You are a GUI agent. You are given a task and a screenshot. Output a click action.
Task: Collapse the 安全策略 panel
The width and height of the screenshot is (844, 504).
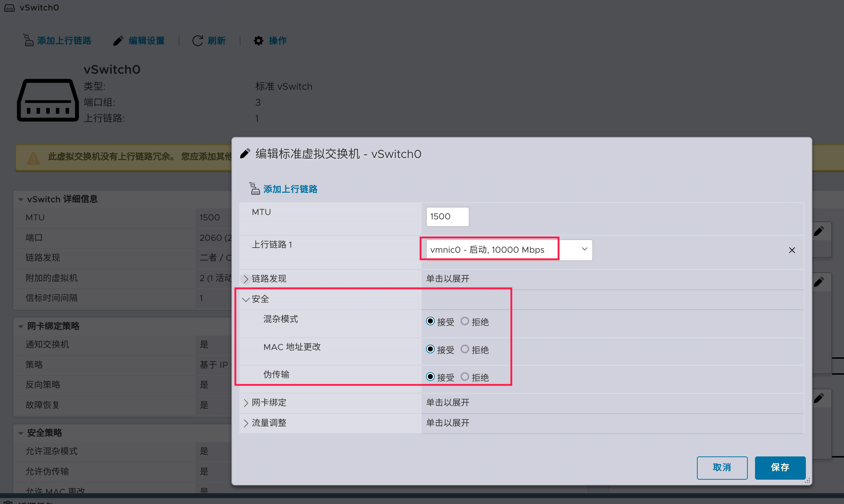click(21, 433)
